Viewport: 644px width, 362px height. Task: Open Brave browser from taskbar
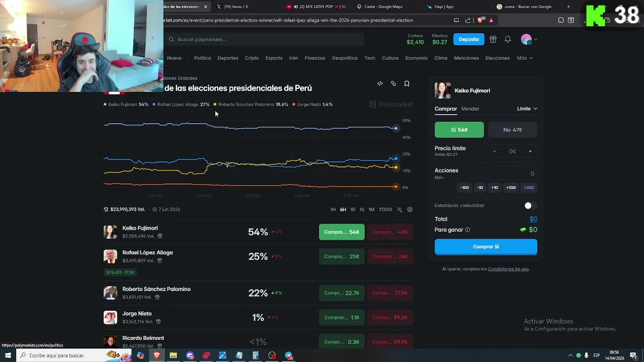[x=157, y=355]
